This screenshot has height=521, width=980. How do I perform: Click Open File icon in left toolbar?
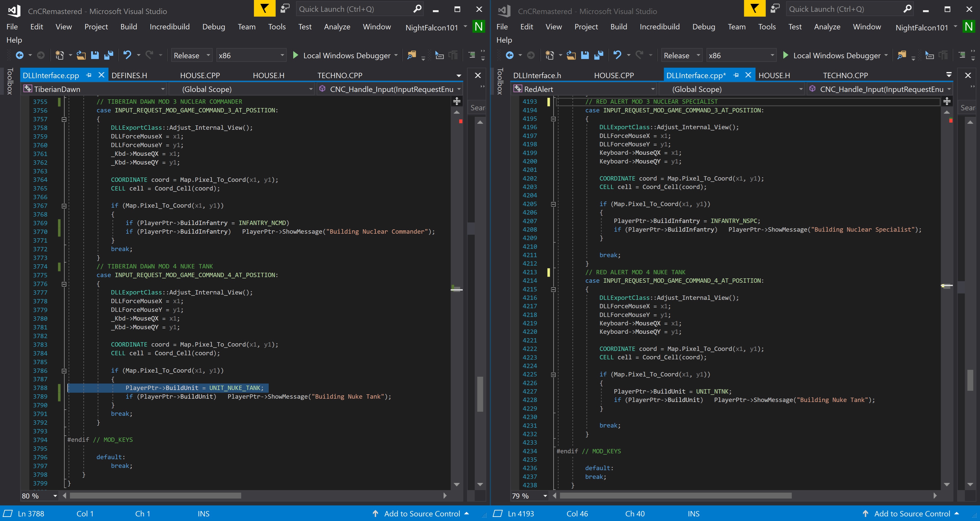point(81,56)
